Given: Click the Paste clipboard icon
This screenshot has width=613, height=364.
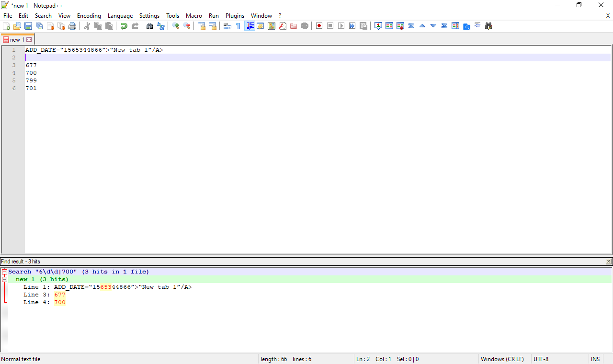Looking at the screenshot, I should pyautogui.click(x=109, y=26).
